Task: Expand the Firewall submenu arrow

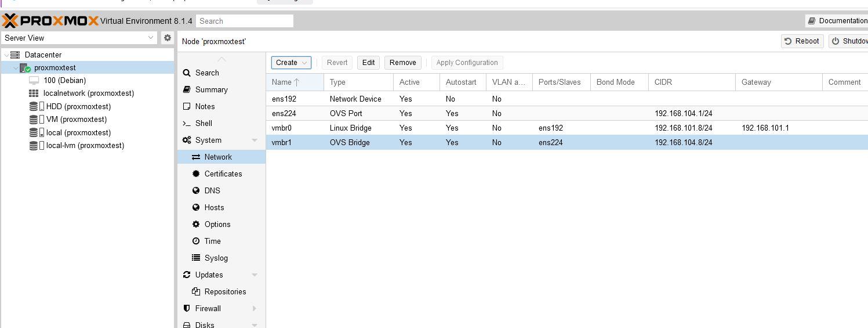Action: coord(255,309)
